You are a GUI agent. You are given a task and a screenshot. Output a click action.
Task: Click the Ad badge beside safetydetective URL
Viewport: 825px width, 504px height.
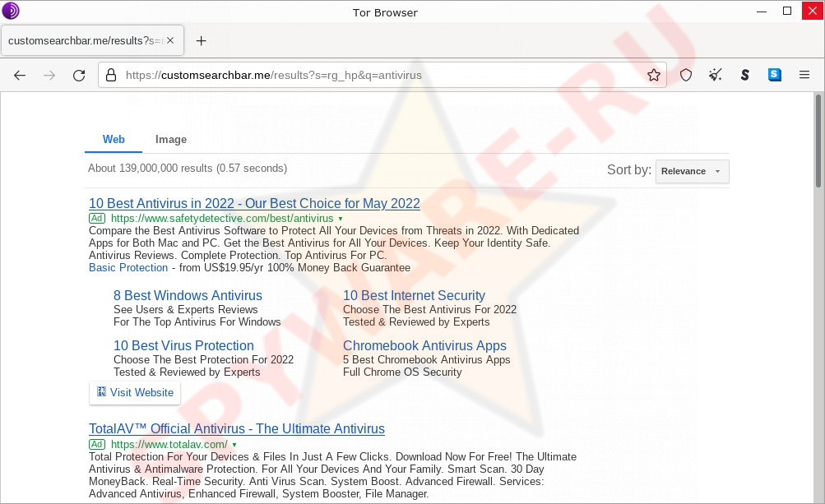(97, 218)
